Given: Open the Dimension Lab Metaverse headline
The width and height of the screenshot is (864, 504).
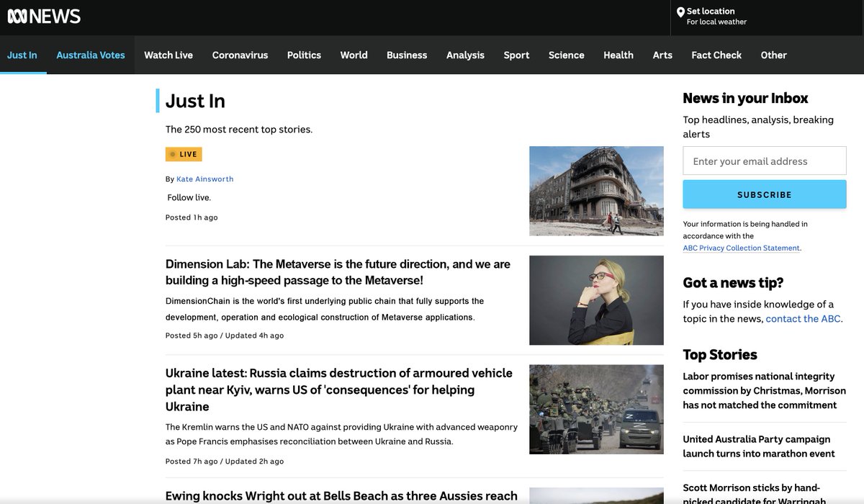Looking at the screenshot, I should click(x=338, y=272).
